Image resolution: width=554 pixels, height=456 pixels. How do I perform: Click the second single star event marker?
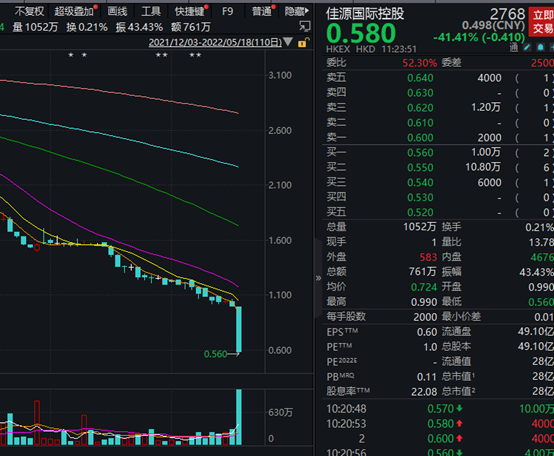[x=84, y=55]
